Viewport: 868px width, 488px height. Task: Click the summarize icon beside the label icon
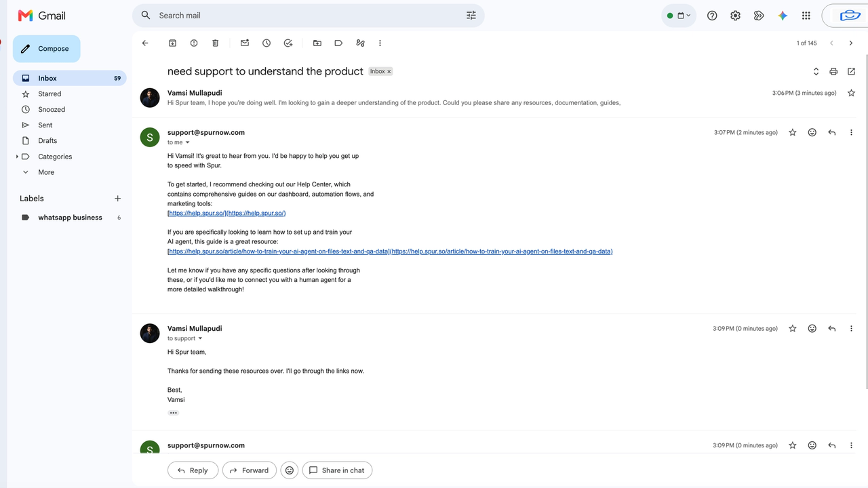(x=360, y=43)
